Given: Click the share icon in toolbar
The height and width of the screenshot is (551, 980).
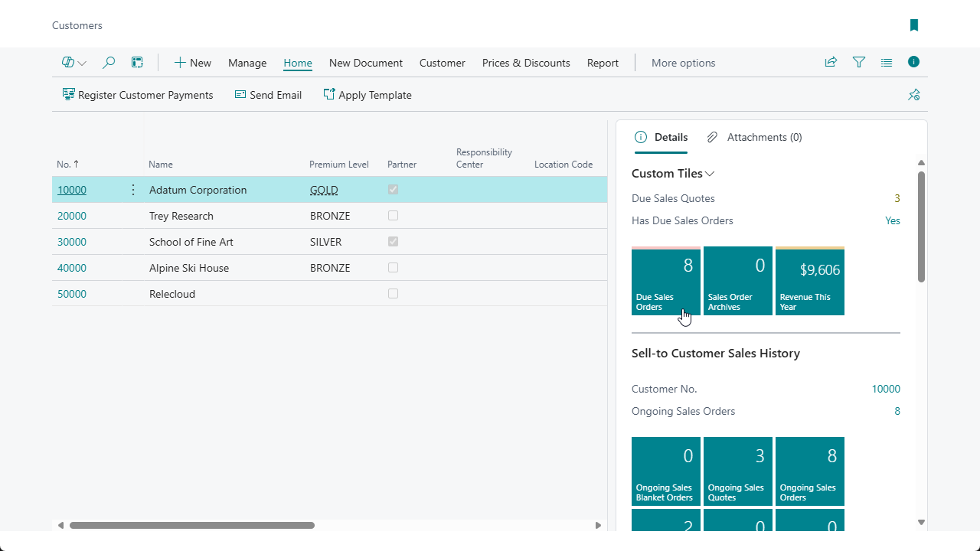Looking at the screenshot, I should click(831, 63).
